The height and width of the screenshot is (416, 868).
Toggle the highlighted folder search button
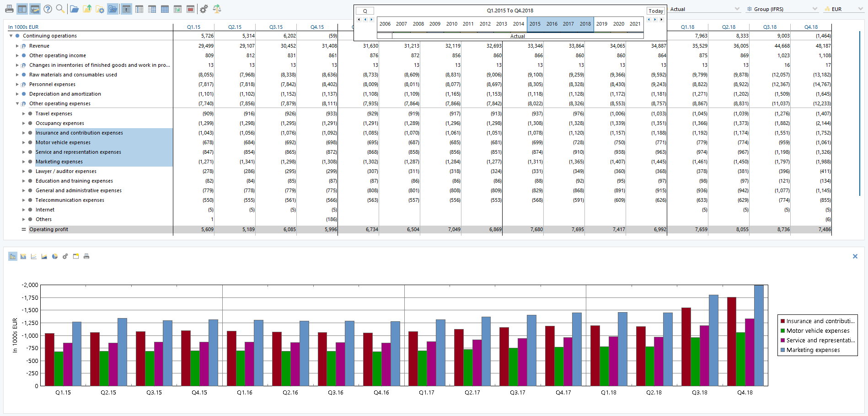(x=113, y=9)
